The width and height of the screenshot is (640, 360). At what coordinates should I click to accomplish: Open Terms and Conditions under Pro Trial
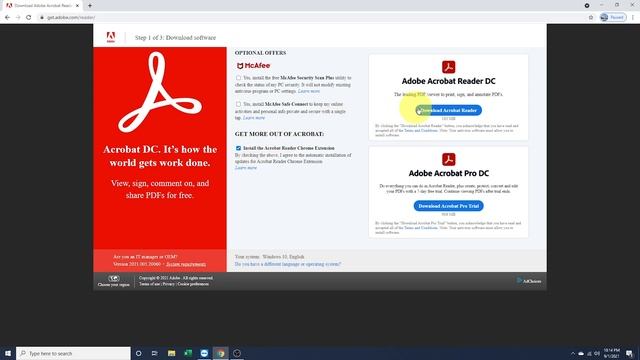click(x=421, y=228)
